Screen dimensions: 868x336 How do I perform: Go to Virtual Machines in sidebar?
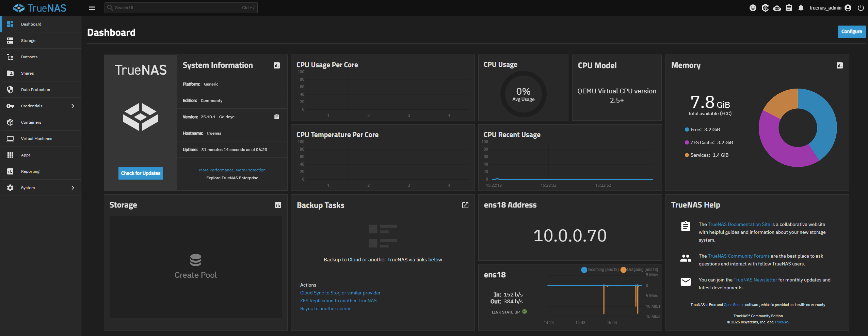tap(36, 139)
